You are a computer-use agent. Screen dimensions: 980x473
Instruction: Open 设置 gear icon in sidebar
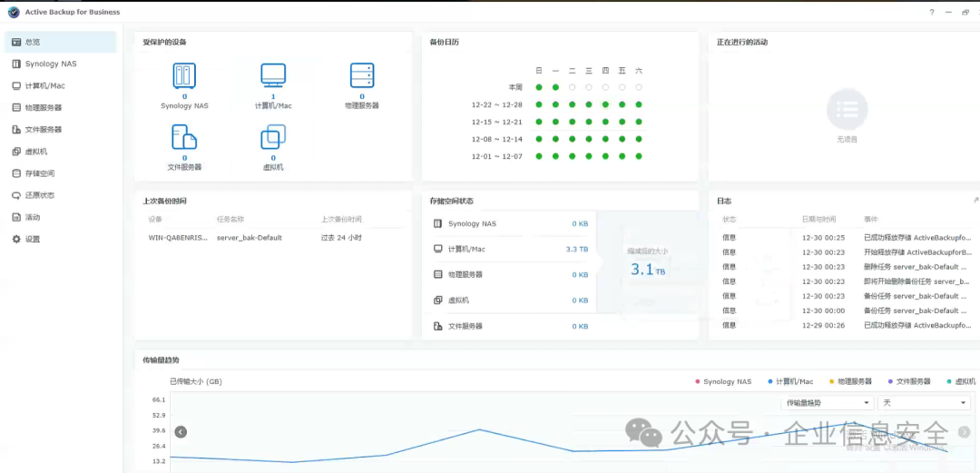click(x=17, y=239)
